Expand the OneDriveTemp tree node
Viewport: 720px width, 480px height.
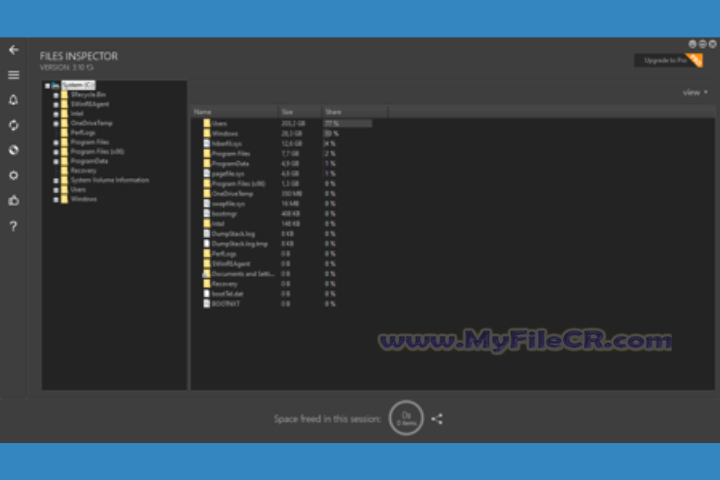(56, 124)
